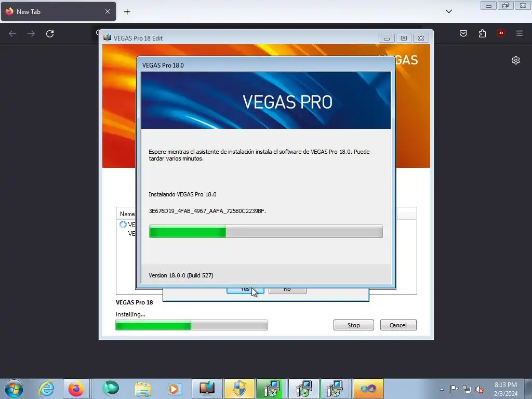
Task: Select the New Tab tab in Firefox
Action: [58, 11]
